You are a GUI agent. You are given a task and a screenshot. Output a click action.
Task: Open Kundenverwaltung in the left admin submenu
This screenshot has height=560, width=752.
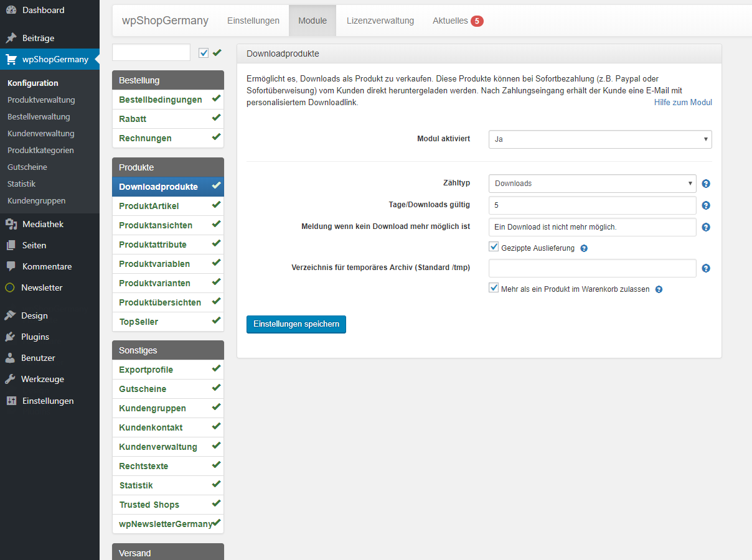(x=41, y=133)
